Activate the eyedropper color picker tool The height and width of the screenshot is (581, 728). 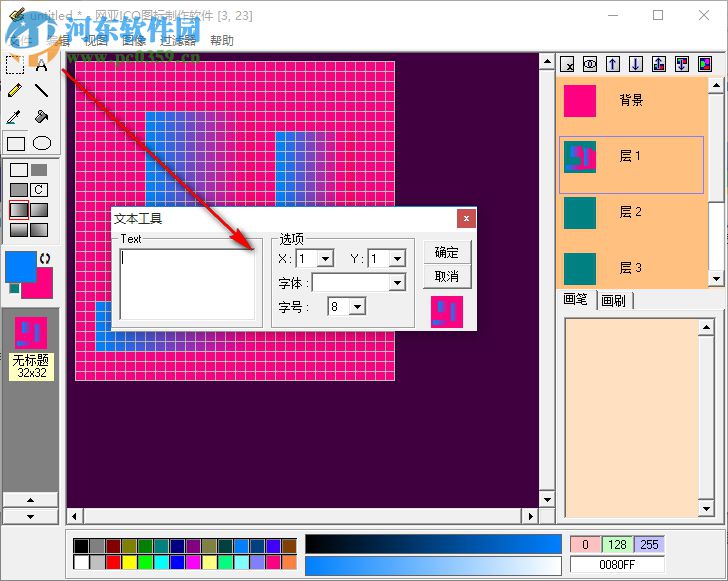[x=15, y=117]
